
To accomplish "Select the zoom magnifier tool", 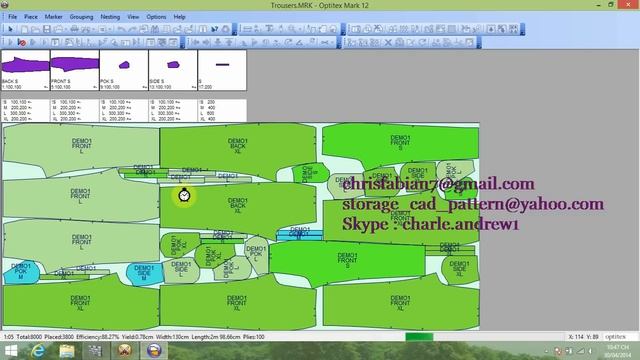I will [292, 29].
